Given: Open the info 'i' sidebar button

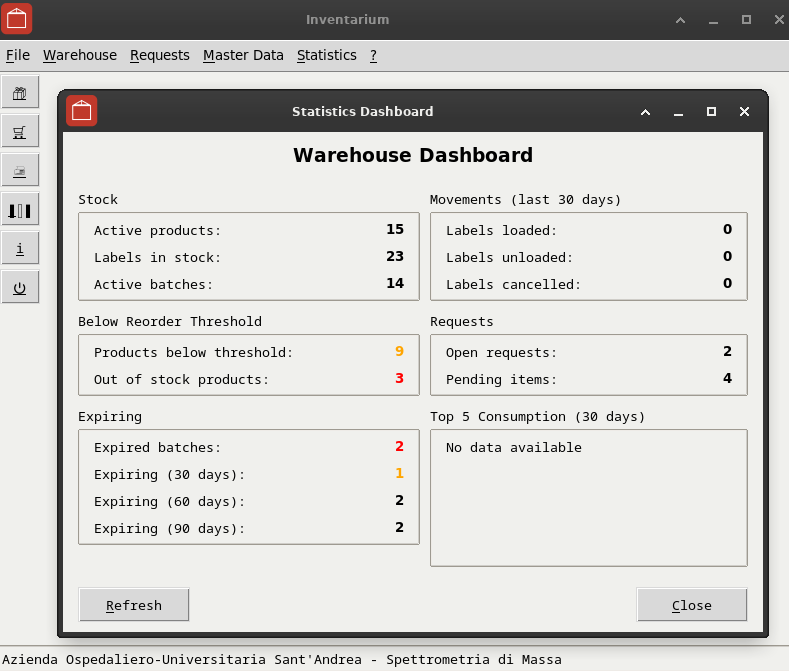Looking at the screenshot, I should 20,249.
